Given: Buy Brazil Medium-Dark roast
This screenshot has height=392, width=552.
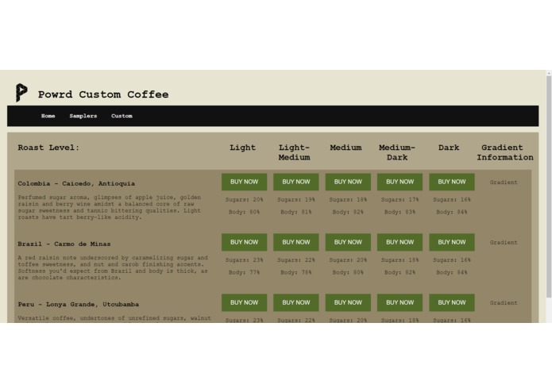Looking at the screenshot, I should click(400, 242).
